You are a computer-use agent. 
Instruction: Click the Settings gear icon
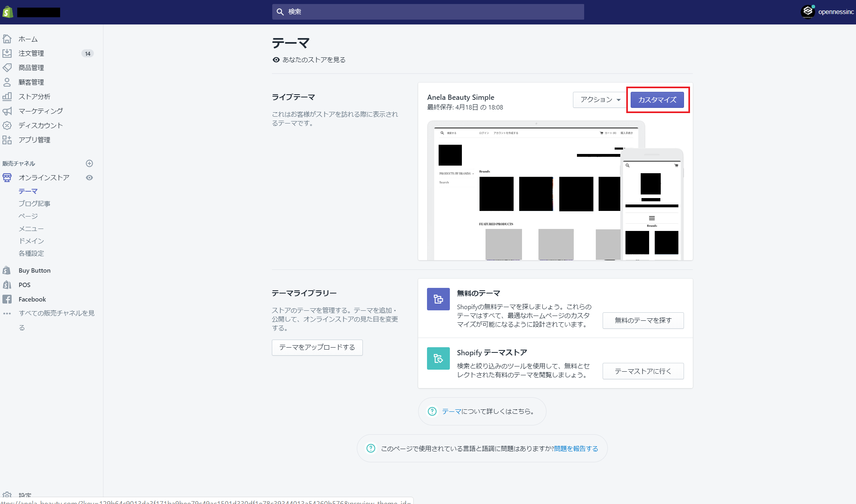pos(7,496)
